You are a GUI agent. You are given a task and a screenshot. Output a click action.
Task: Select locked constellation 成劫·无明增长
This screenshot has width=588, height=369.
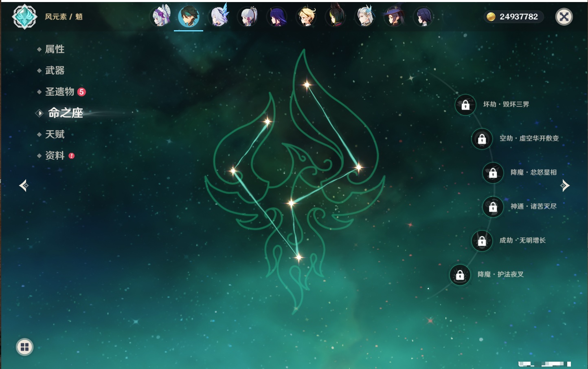click(482, 241)
